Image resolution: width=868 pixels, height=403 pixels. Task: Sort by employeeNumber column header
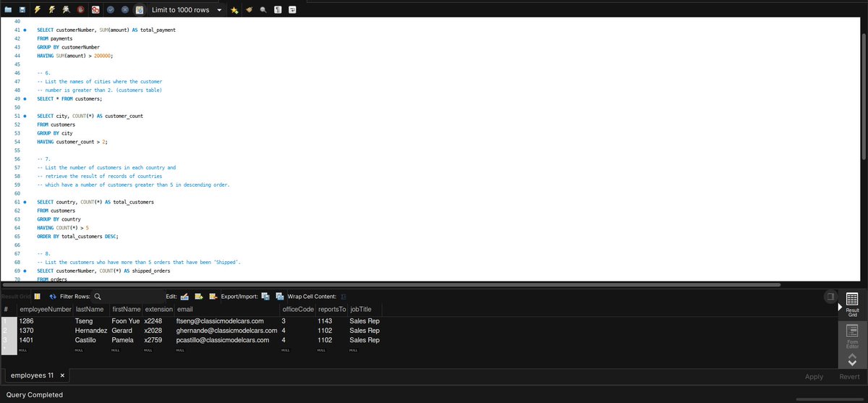44,310
